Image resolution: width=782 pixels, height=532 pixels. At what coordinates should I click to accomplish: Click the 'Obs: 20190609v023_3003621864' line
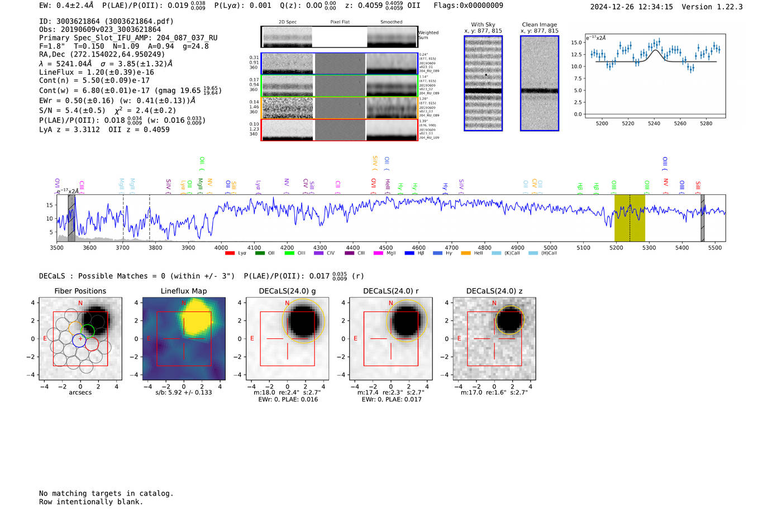click(x=100, y=30)
